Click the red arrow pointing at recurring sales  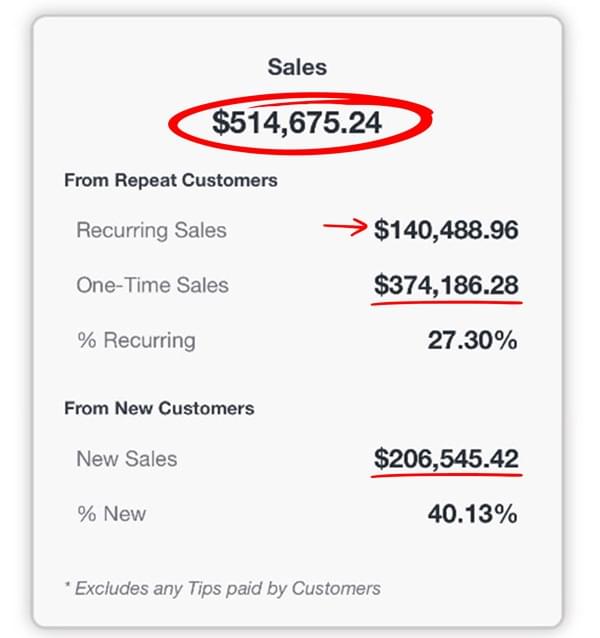(x=345, y=229)
